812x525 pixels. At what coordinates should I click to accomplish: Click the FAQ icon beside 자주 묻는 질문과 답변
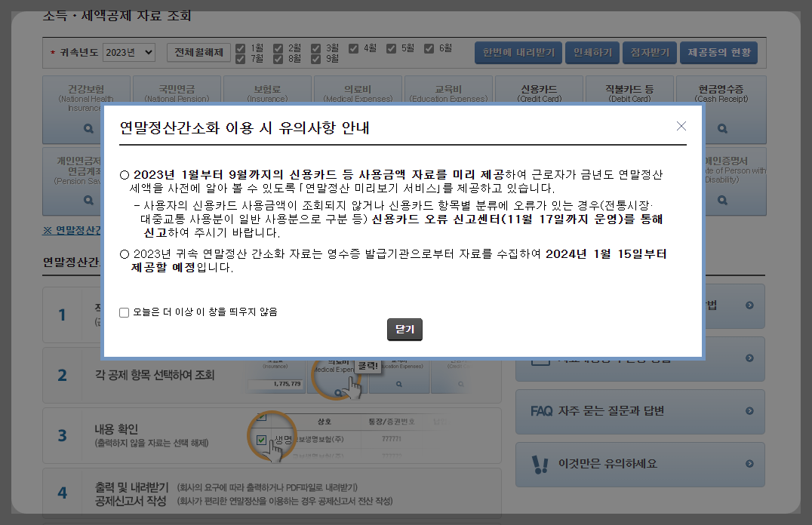tap(542, 412)
